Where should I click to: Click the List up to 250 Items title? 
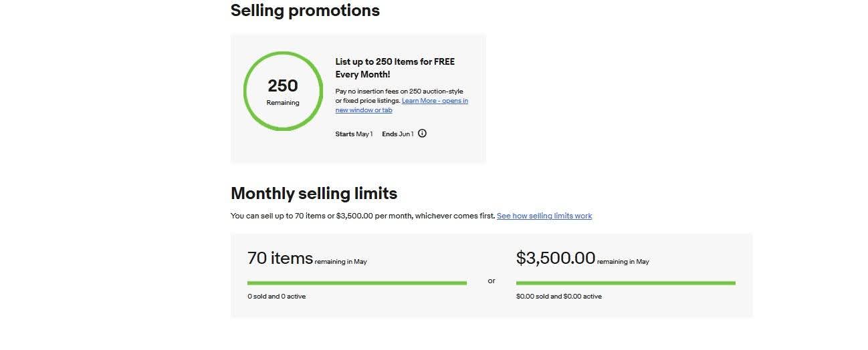click(395, 68)
